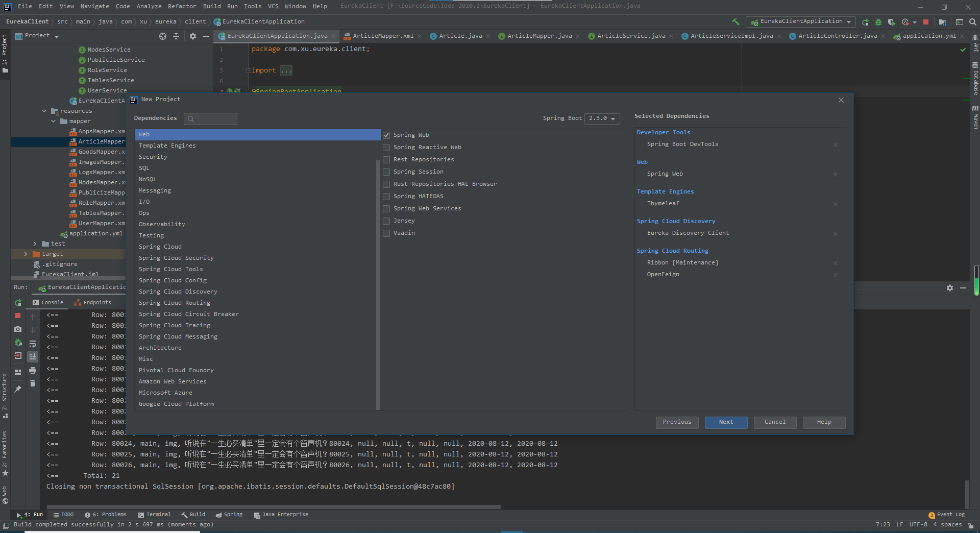The image size is (980, 533).
Task: Open the Terminal tool window
Action: coord(154,515)
